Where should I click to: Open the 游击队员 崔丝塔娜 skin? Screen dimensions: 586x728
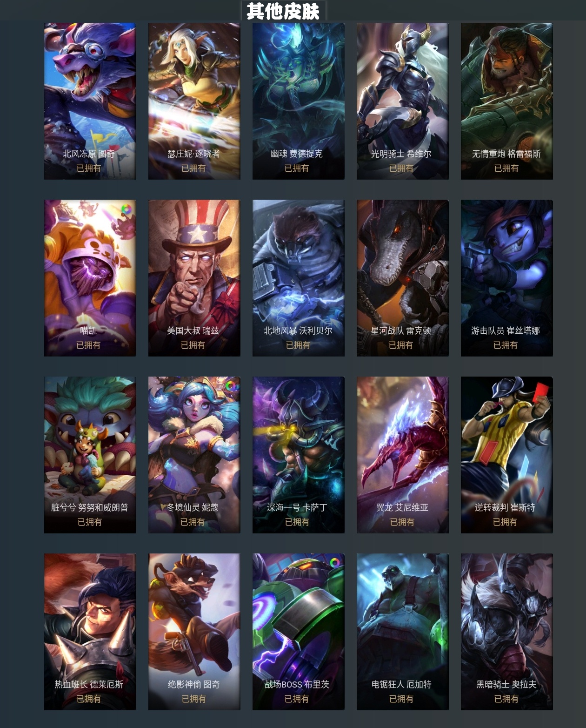[x=507, y=278]
